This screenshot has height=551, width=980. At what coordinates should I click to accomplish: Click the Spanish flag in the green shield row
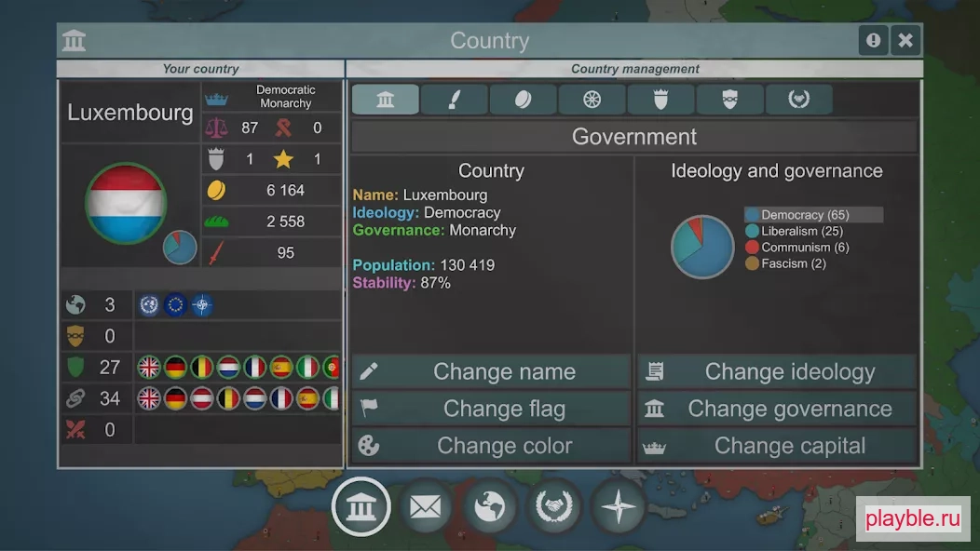281,368
